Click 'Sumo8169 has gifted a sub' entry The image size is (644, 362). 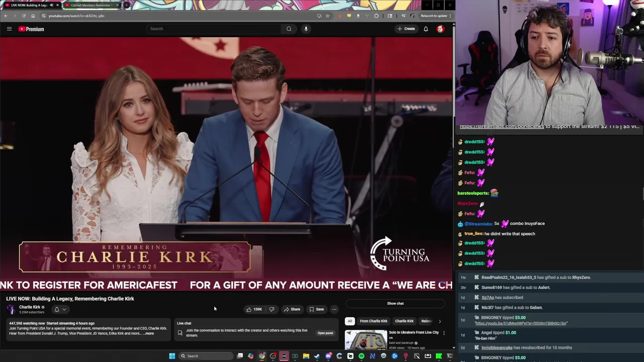pyautogui.click(x=516, y=287)
